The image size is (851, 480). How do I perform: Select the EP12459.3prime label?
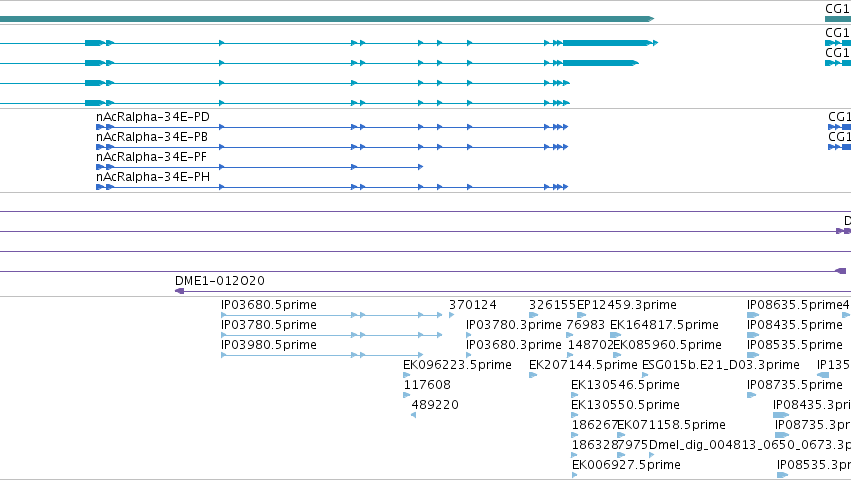[627, 305]
